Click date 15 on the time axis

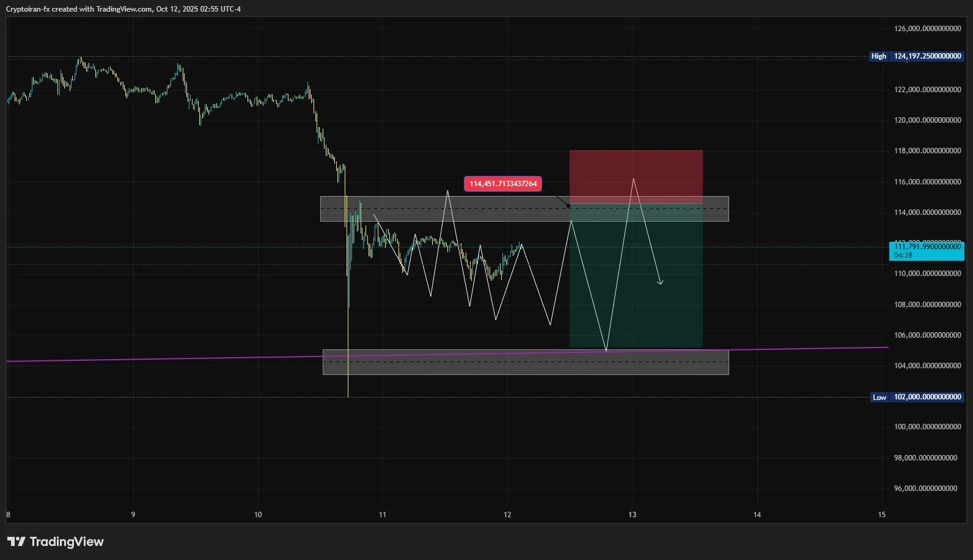pyautogui.click(x=881, y=515)
